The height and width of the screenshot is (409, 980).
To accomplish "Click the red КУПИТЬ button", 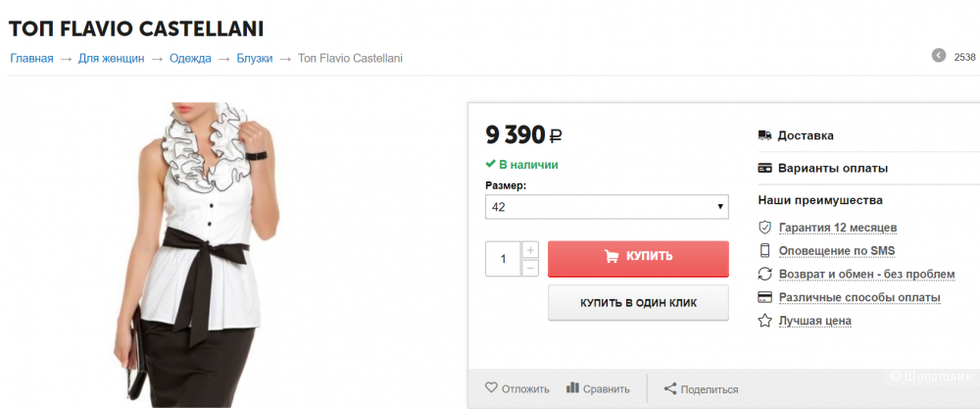I will [638, 258].
